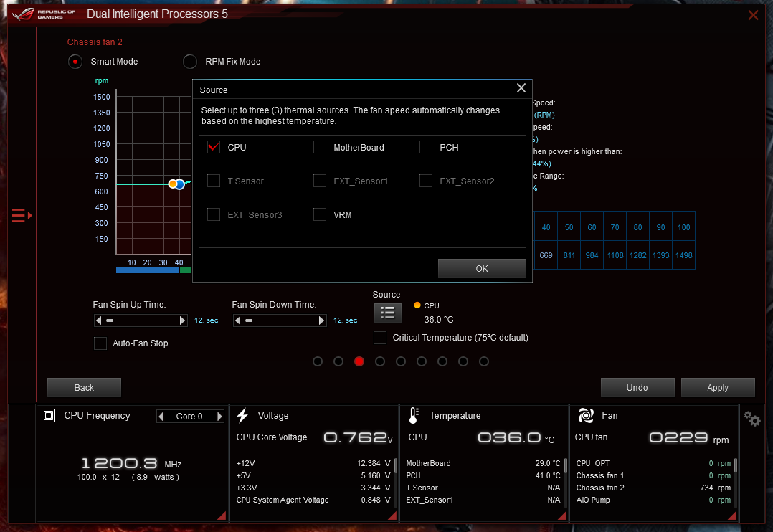Apply the fan settings
The image size is (773, 532).
tap(717, 388)
